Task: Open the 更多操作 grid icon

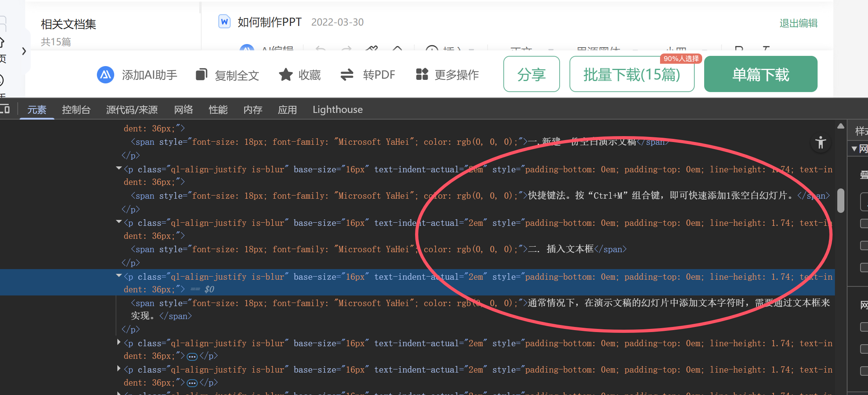Action: 422,74
